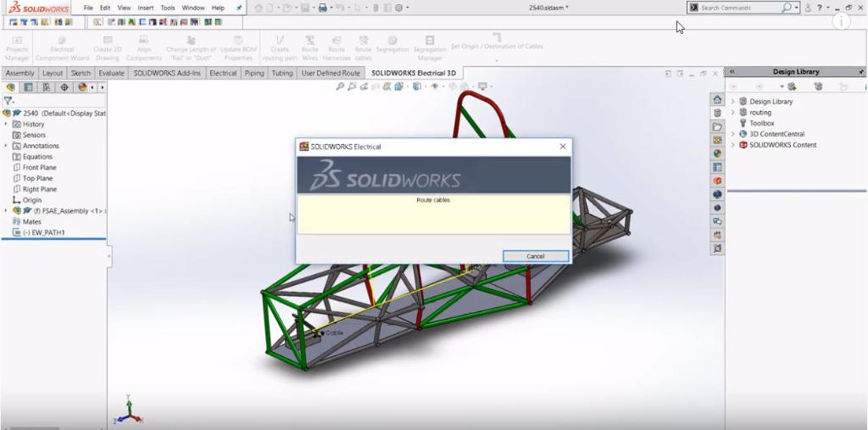Switch to the Sketch tab
The image size is (868, 430).
tap(81, 73)
